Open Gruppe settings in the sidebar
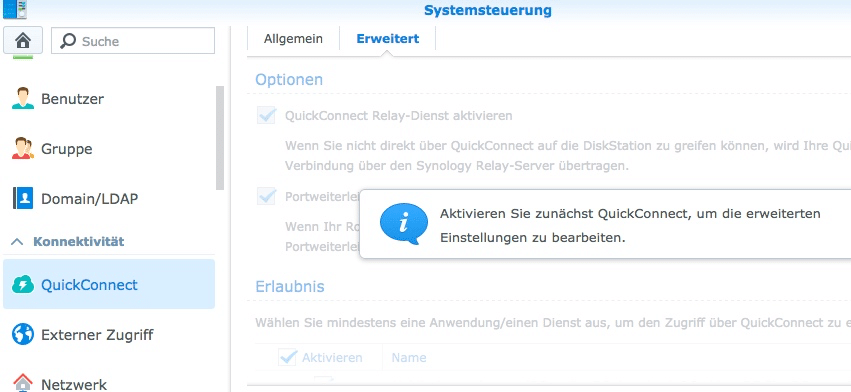The height and width of the screenshot is (392, 851). pos(109,149)
